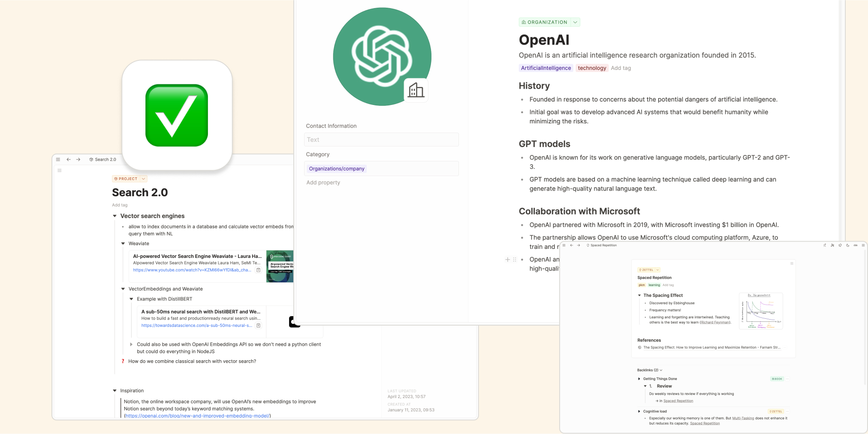Open the Weaviate video thumbnail
Image resolution: width=868 pixels, height=434 pixels.
[280, 266]
